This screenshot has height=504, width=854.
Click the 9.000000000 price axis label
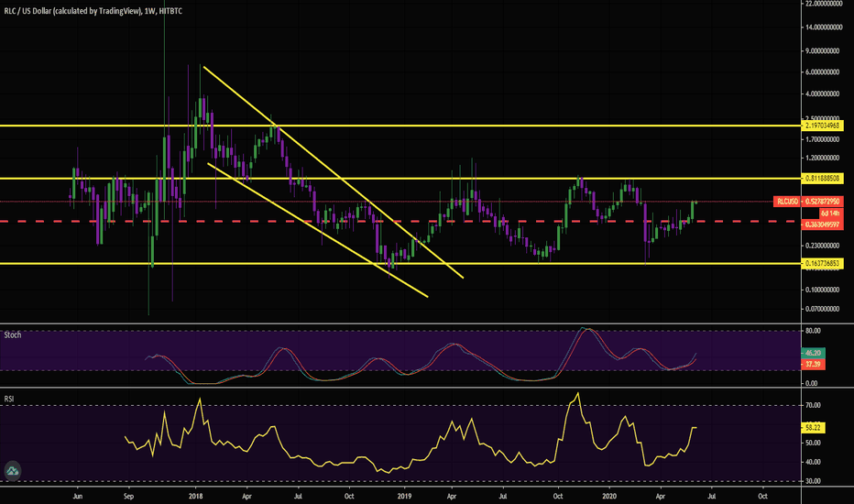tap(823, 50)
